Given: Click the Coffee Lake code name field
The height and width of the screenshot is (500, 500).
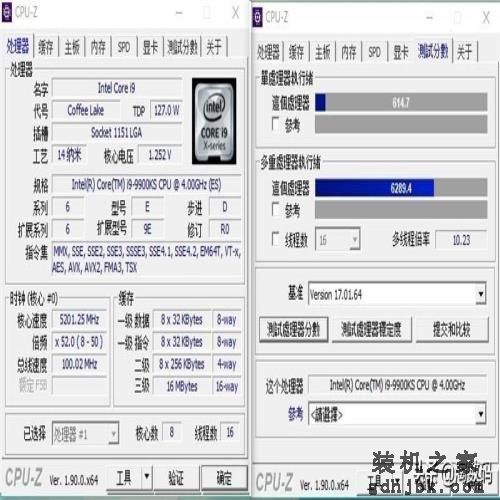Looking at the screenshot, I should tap(86, 110).
